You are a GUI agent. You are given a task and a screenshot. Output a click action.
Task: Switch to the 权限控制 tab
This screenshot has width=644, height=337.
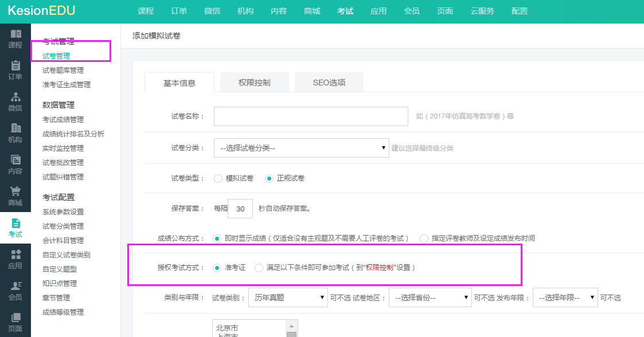click(254, 83)
